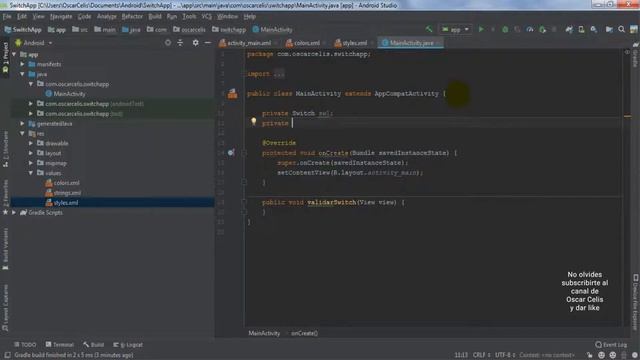Open the Refactor menu

click(x=132, y=17)
